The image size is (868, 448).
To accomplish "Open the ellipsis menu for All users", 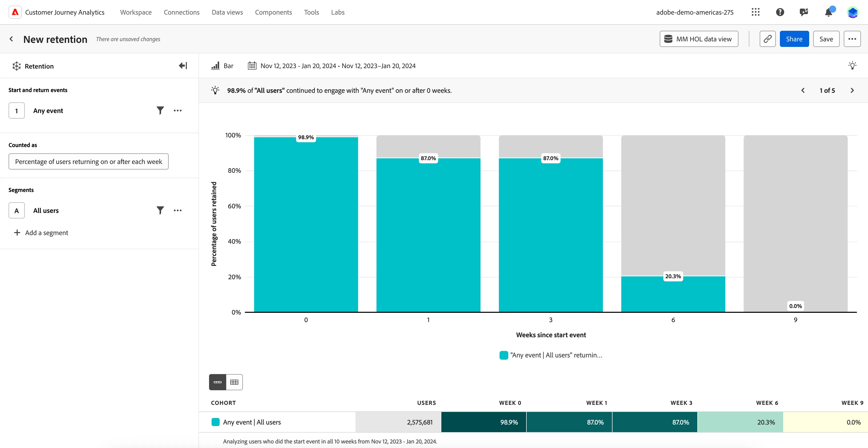I will point(177,210).
